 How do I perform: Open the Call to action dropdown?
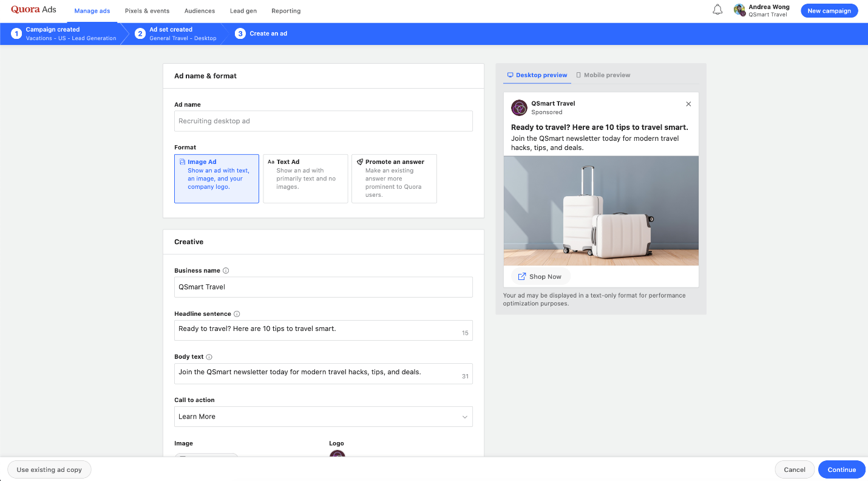324,417
